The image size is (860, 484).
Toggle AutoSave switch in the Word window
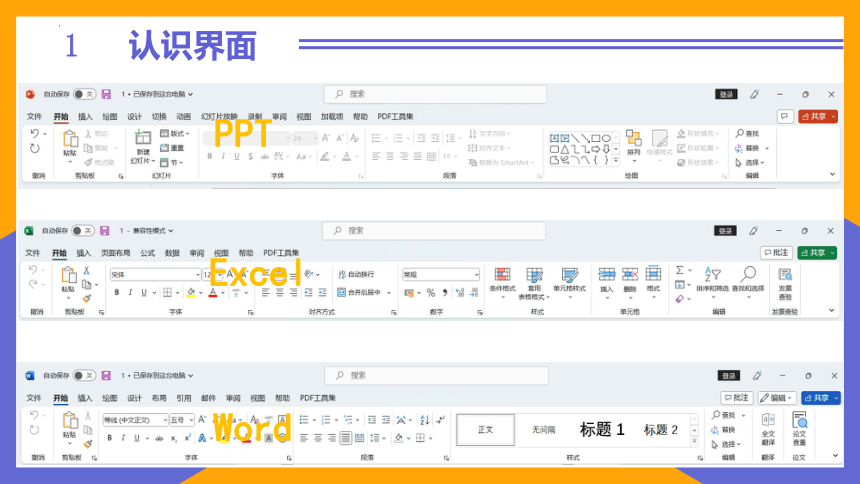[84, 375]
